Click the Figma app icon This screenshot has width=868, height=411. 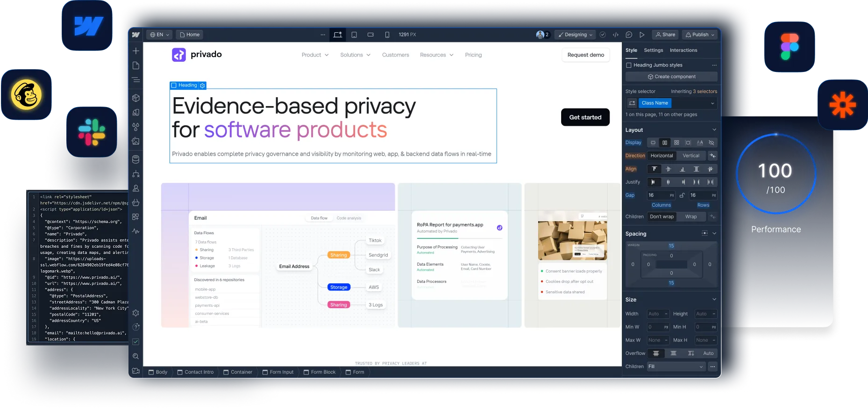pos(790,47)
